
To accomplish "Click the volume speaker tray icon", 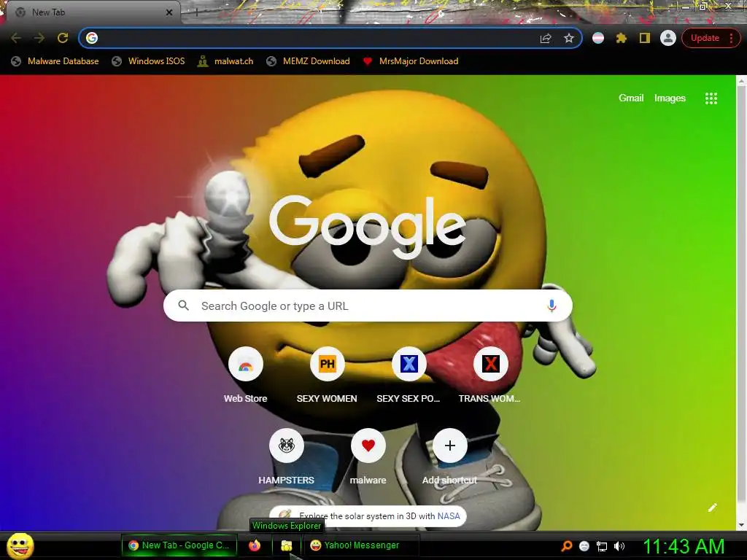I will coord(619,545).
